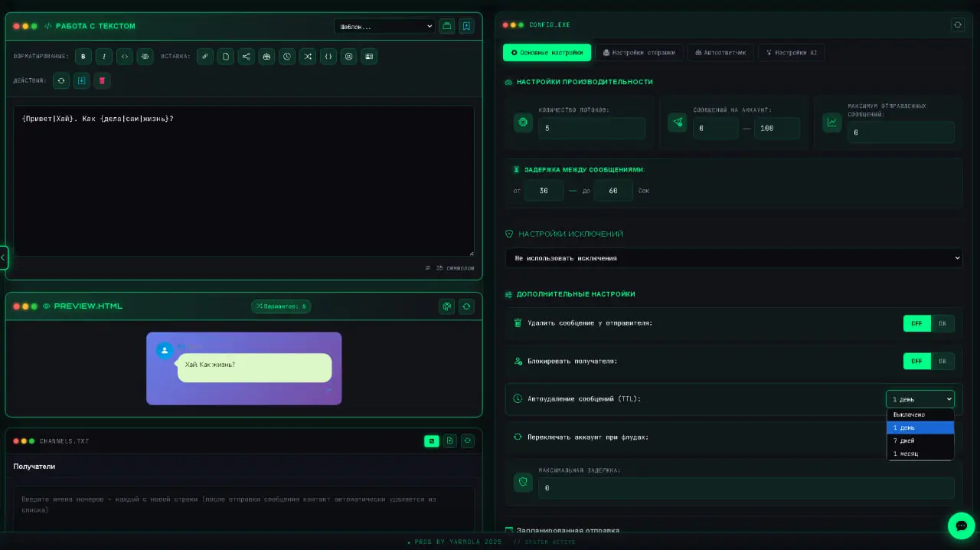Toggle bold formatting in text editor
980x550 pixels.
click(x=83, y=56)
